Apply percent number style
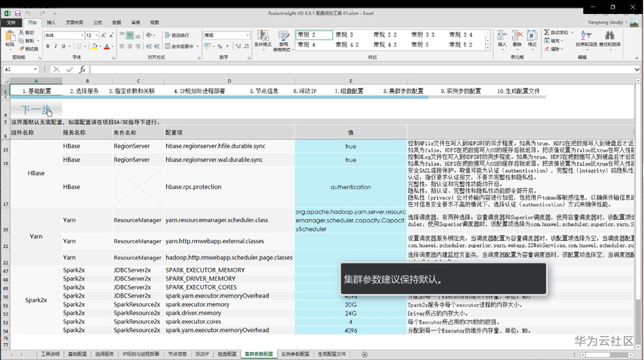 coord(220,46)
